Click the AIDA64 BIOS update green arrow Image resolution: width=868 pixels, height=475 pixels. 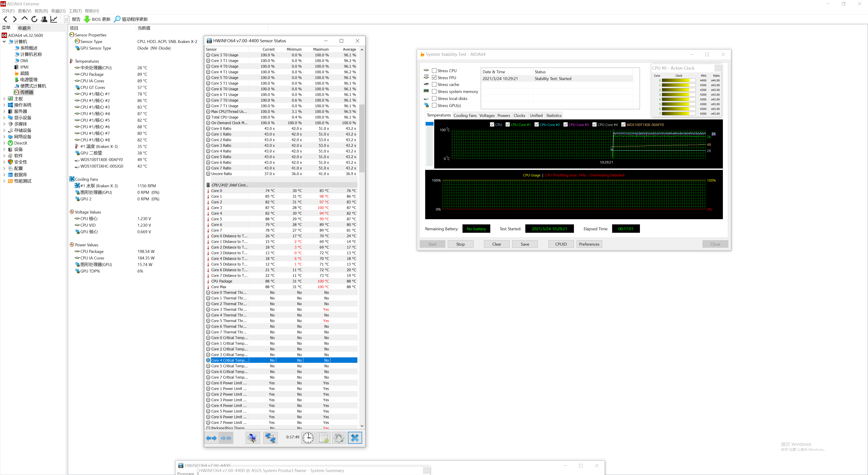click(87, 19)
